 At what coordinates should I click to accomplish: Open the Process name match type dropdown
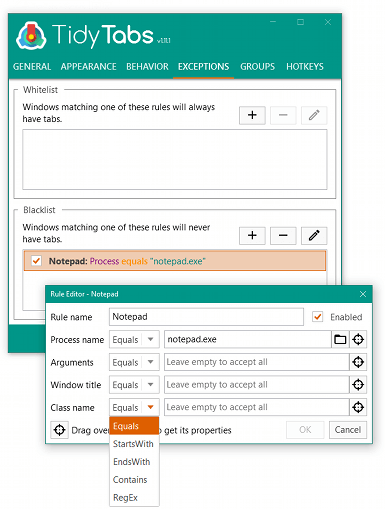click(134, 340)
